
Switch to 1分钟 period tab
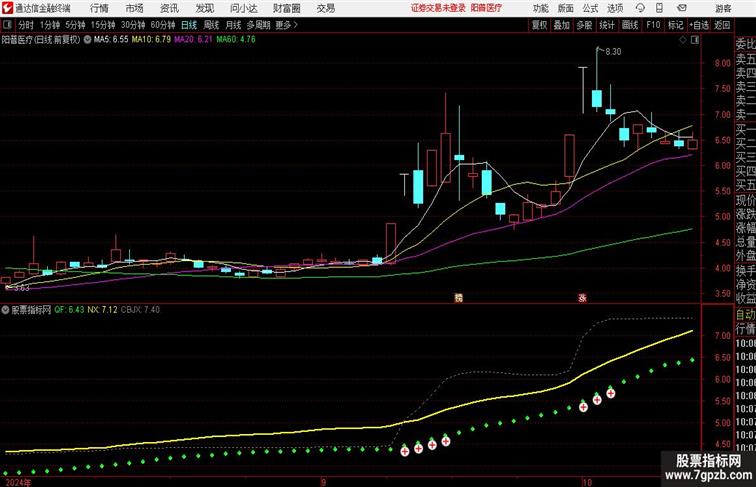click(x=50, y=25)
